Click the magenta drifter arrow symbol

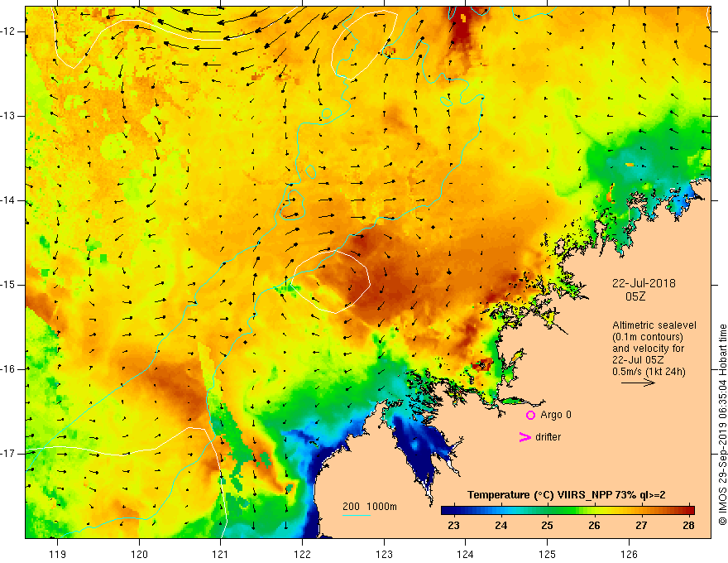point(525,437)
